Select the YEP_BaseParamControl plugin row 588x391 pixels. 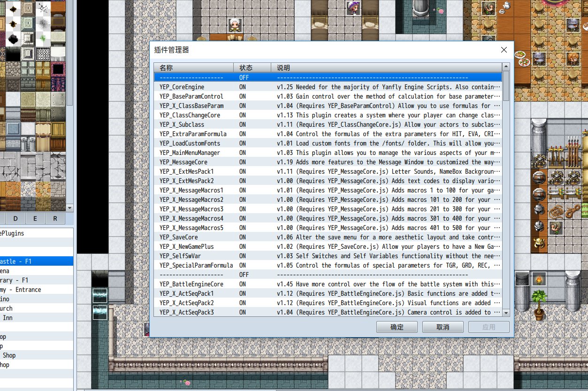tap(328, 96)
